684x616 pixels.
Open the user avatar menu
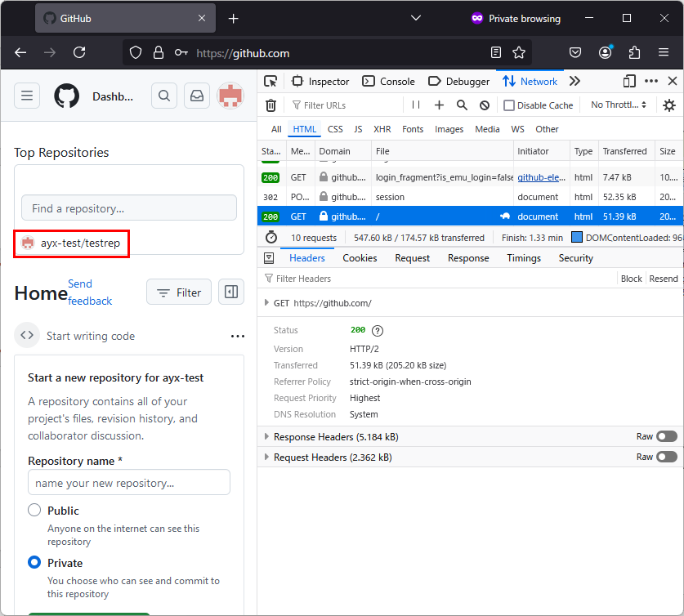click(230, 96)
